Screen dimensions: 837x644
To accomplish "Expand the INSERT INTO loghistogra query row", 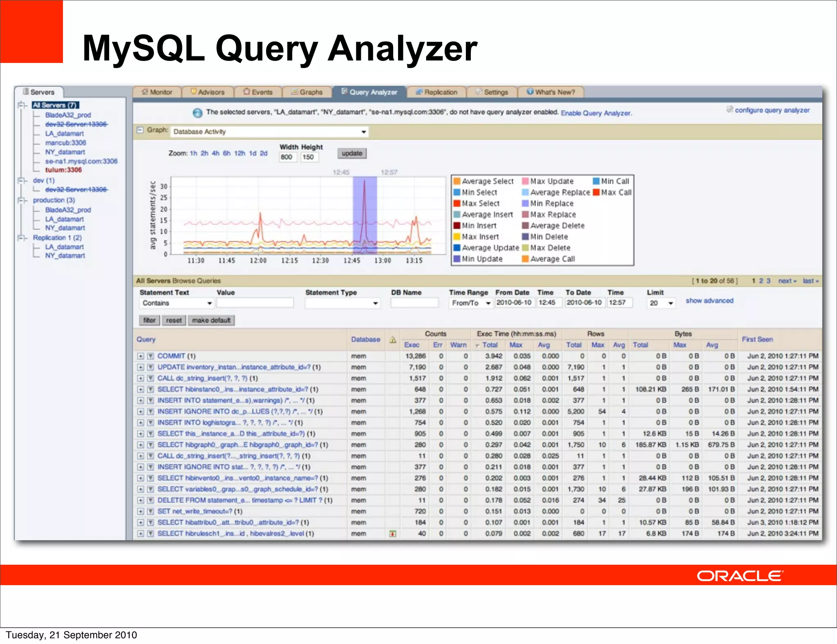I will click(141, 423).
